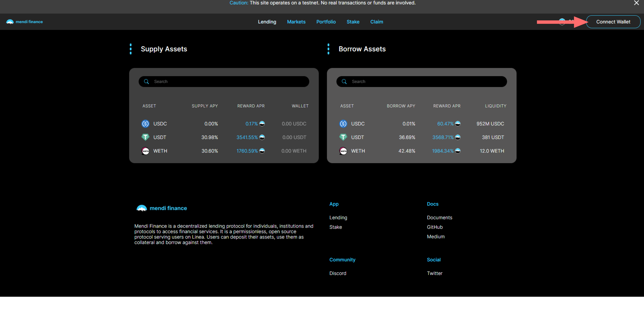The height and width of the screenshot is (311, 644).
Task: Click the mendi finance logo in header
Action: click(24, 22)
